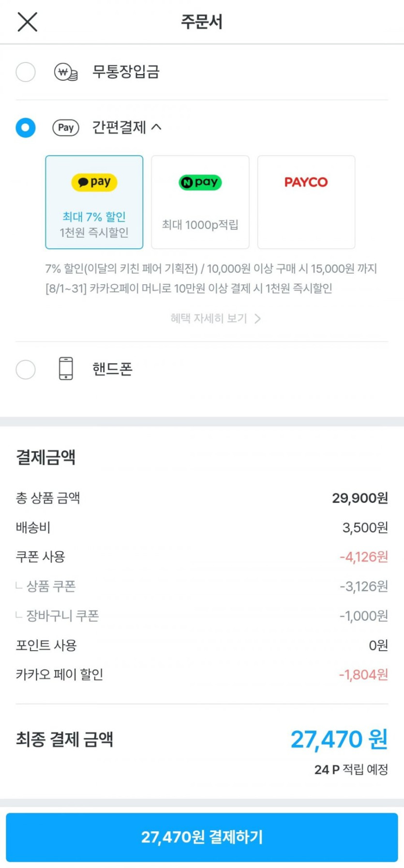Select 핸드폰 payment radio button
The width and height of the screenshot is (404, 868).
tap(26, 369)
